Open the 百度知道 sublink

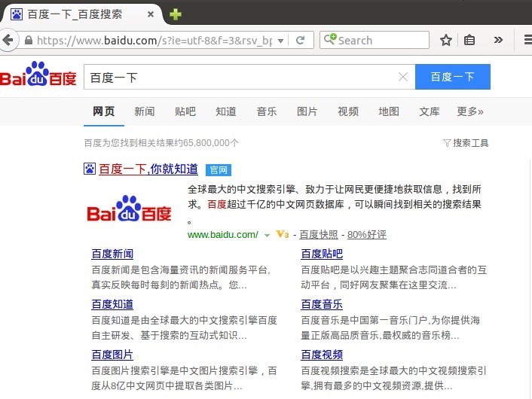click(x=112, y=304)
